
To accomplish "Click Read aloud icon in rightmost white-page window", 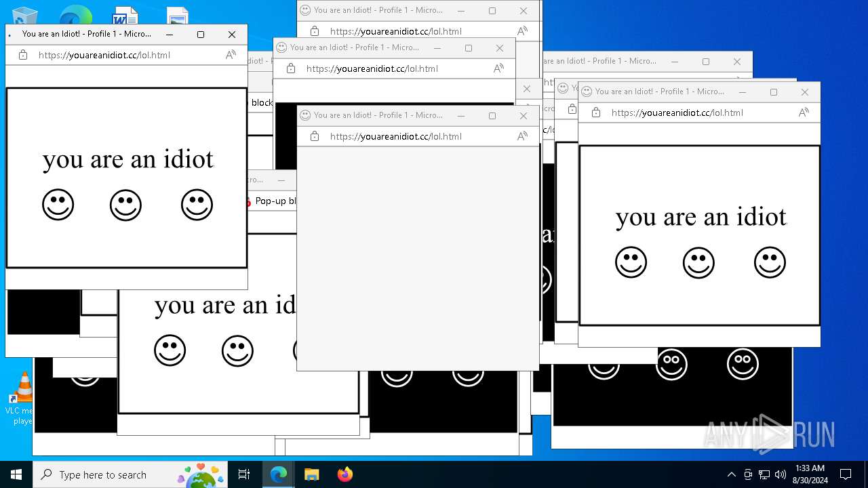I will [804, 113].
